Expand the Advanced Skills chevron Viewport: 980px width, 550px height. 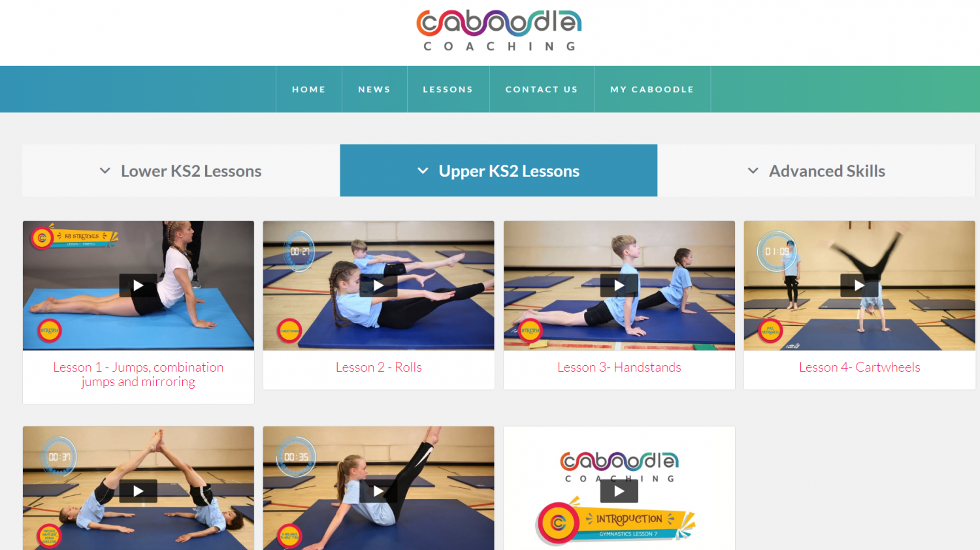point(753,171)
